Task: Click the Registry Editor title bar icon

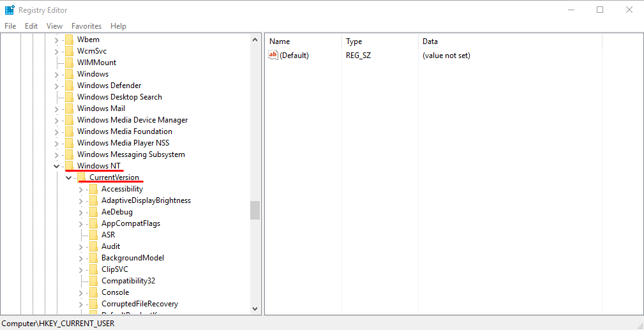Action: [x=10, y=10]
